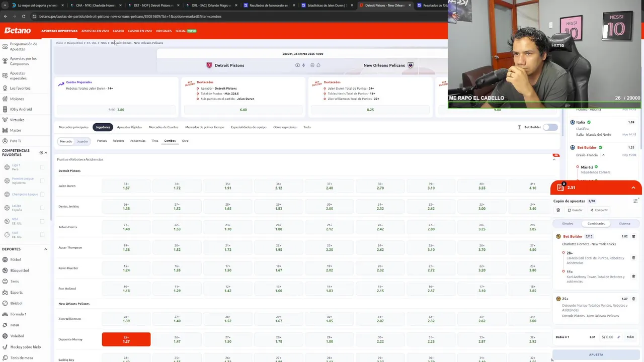644x362 pixels.
Task: Select the Béisbol icon in sidebar
Action: [5, 303]
